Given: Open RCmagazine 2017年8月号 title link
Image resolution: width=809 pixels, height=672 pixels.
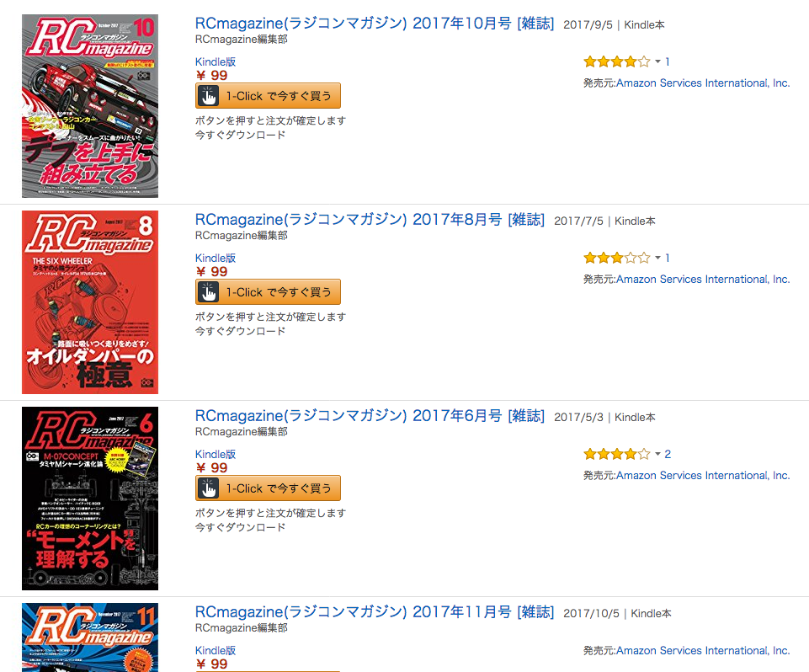Looking at the screenshot, I should [x=370, y=220].
